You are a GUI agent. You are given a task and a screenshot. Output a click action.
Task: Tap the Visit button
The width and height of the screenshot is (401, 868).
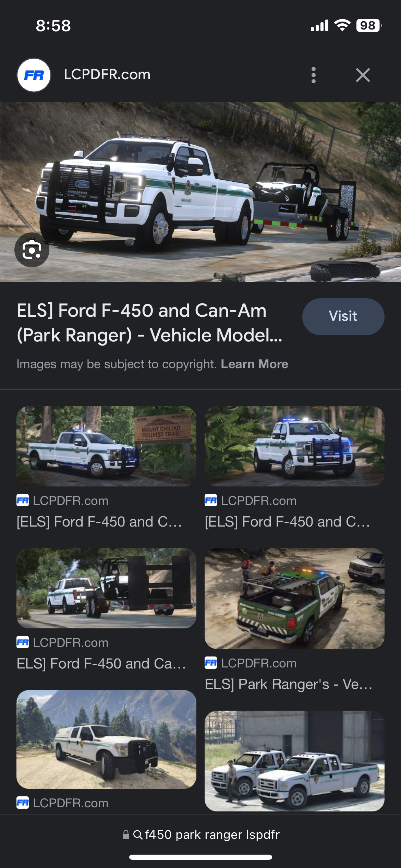(343, 316)
